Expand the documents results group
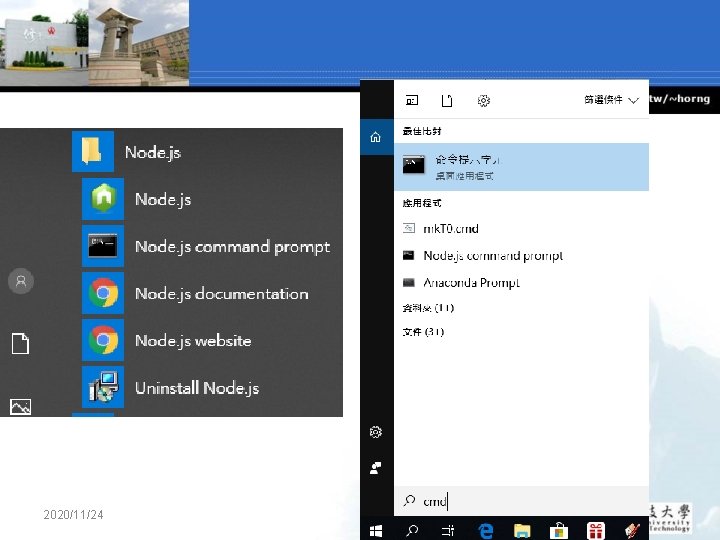Viewport: 720px width, 540px height. (423, 332)
